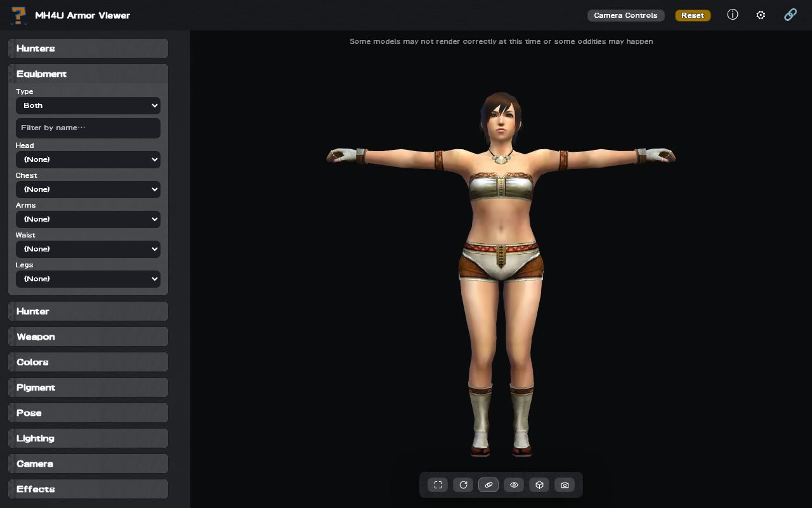The width and height of the screenshot is (812, 508).
Task: Open the info circle icon
Action: click(733, 15)
